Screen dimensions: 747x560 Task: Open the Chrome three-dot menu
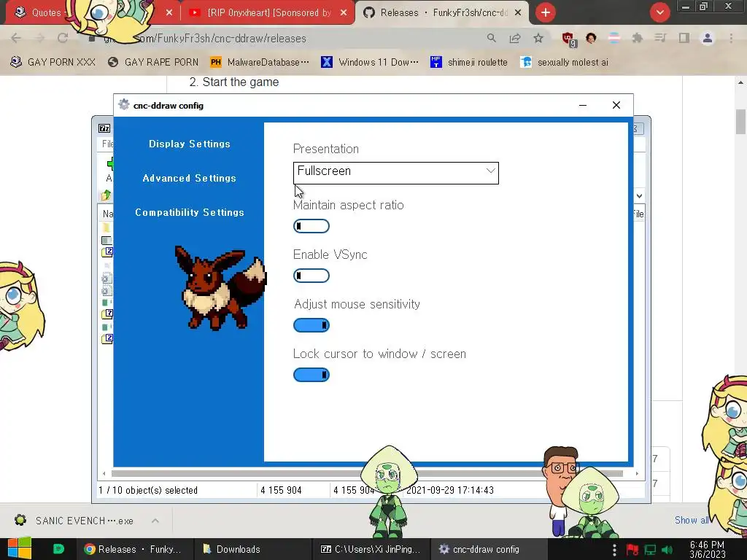pyautogui.click(x=731, y=38)
